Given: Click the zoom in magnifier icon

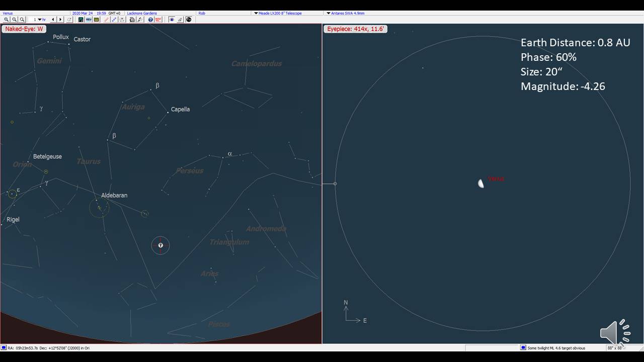Looking at the screenshot, I should click(6, 20).
